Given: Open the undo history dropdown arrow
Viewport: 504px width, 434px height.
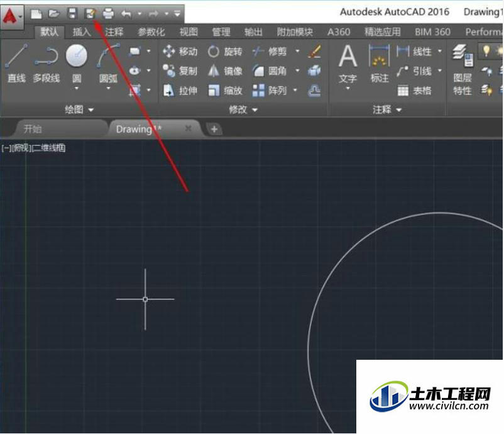Looking at the screenshot, I should (139, 14).
